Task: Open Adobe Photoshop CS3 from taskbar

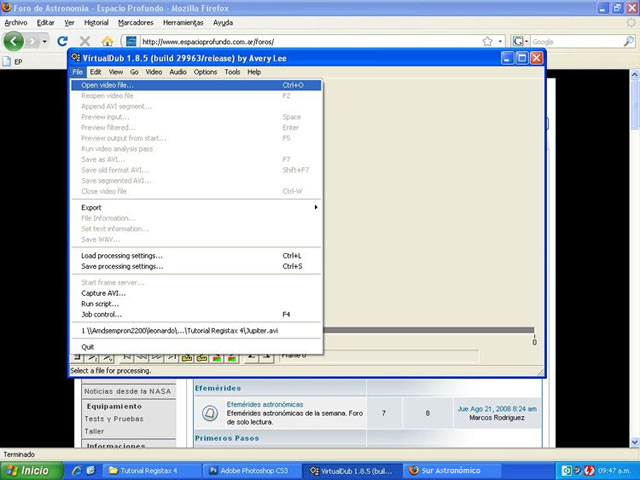Action: point(247,470)
